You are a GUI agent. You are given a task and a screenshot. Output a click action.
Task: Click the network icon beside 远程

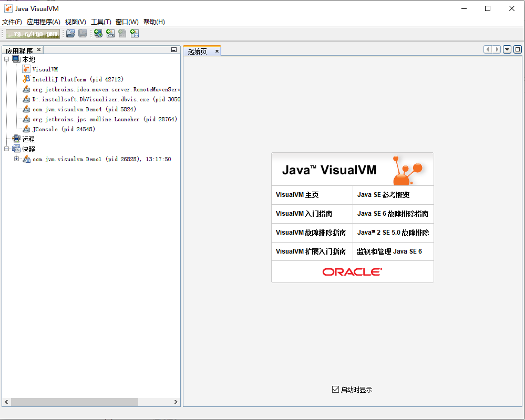point(16,139)
